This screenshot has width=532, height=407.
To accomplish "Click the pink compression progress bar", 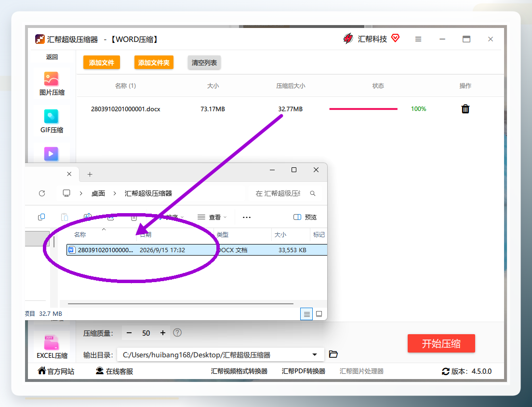I will [x=363, y=109].
